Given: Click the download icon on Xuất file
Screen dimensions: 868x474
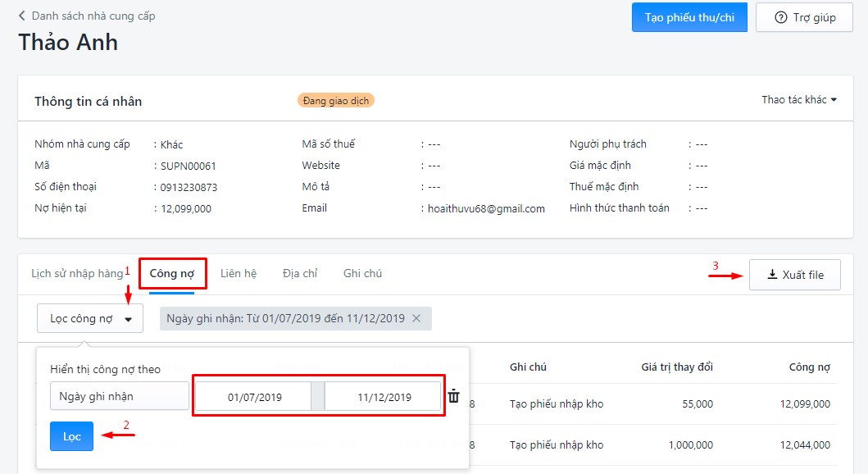Looking at the screenshot, I should (772, 275).
